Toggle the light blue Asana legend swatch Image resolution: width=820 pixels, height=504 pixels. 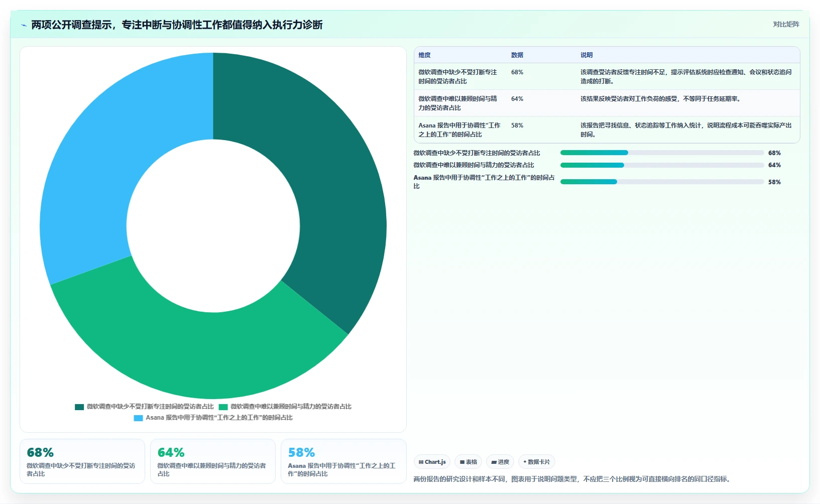[x=139, y=418]
